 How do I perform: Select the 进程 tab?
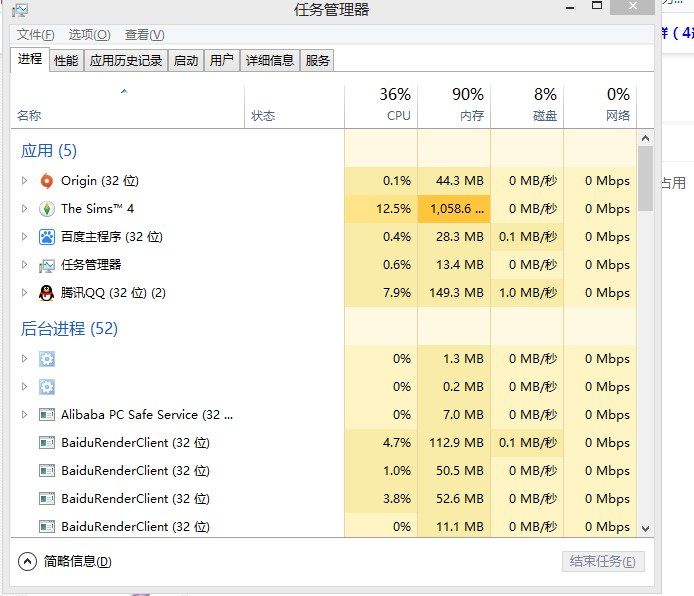click(x=30, y=59)
